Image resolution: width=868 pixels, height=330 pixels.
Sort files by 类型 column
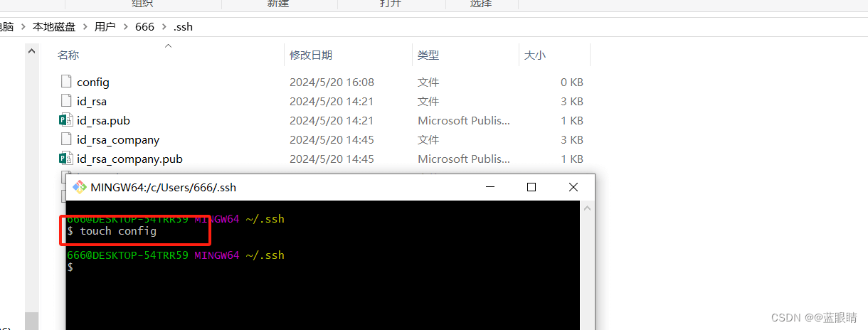[x=428, y=55]
